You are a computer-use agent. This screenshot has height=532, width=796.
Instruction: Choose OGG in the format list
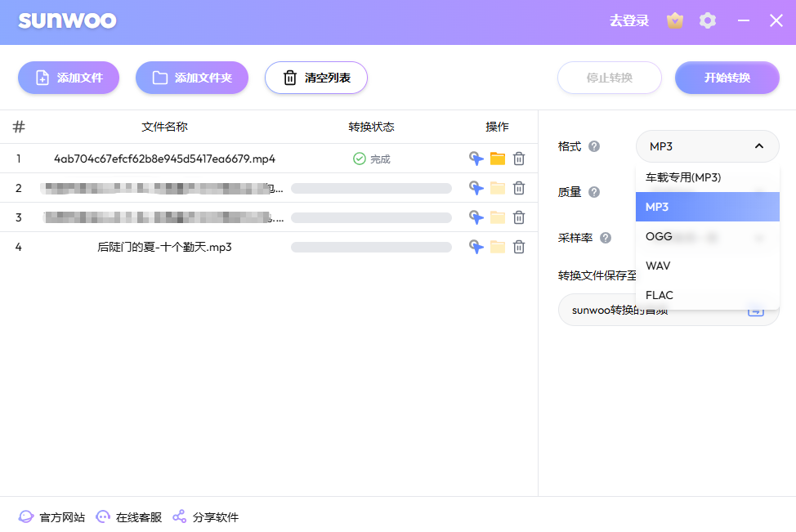click(659, 236)
